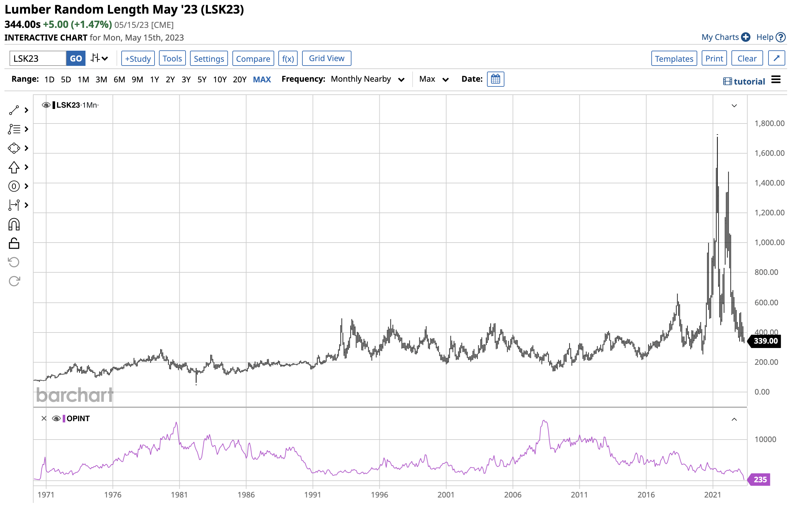Open the Templates dialog
The height and width of the screenshot is (532, 803).
tap(674, 58)
